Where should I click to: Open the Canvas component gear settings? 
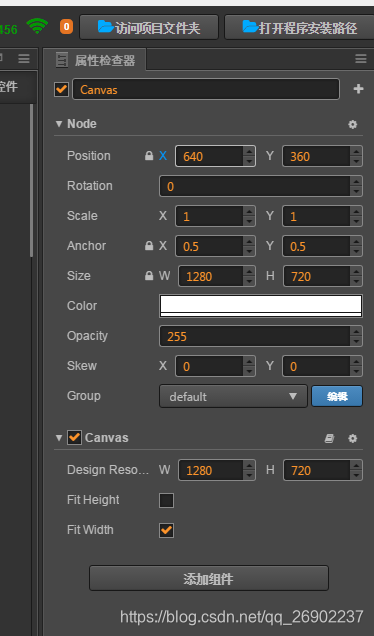[353, 438]
